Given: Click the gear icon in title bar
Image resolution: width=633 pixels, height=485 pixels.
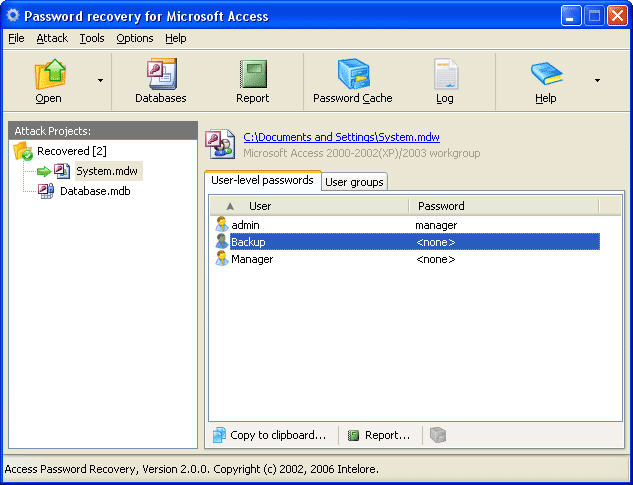Looking at the screenshot, I should click(13, 16).
